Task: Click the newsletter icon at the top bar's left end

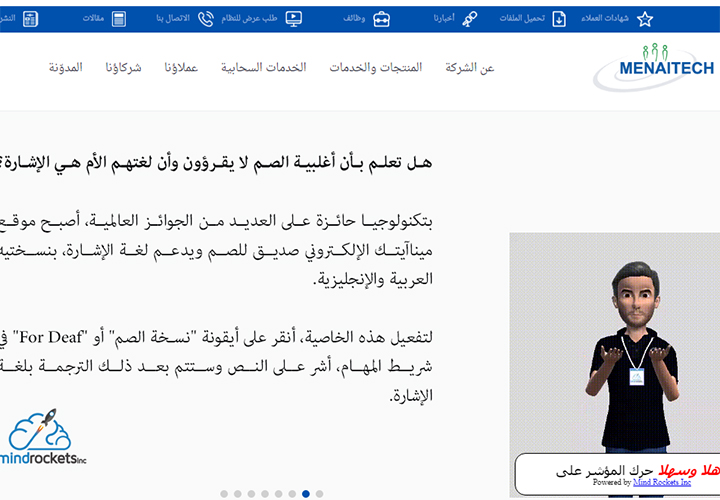Action: pyautogui.click(x=30, y=19)
